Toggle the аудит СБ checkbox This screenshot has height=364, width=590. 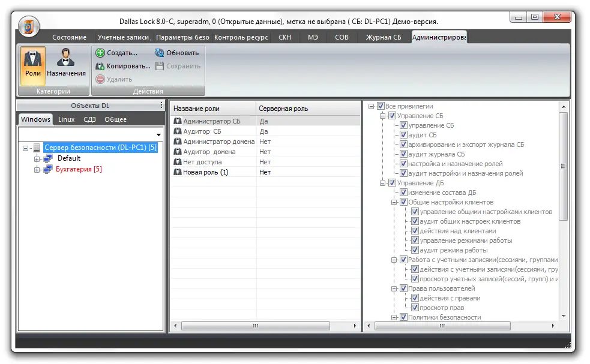pos(403,134)
